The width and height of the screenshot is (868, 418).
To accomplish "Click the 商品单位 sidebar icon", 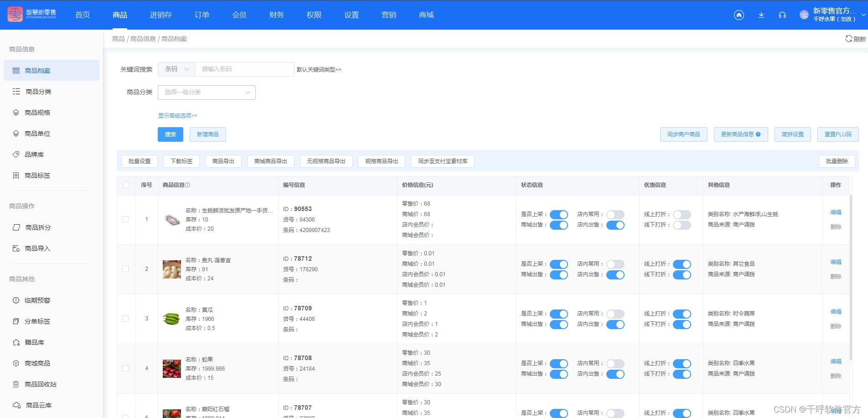I will pyautogui.click(x=16, y=134).
